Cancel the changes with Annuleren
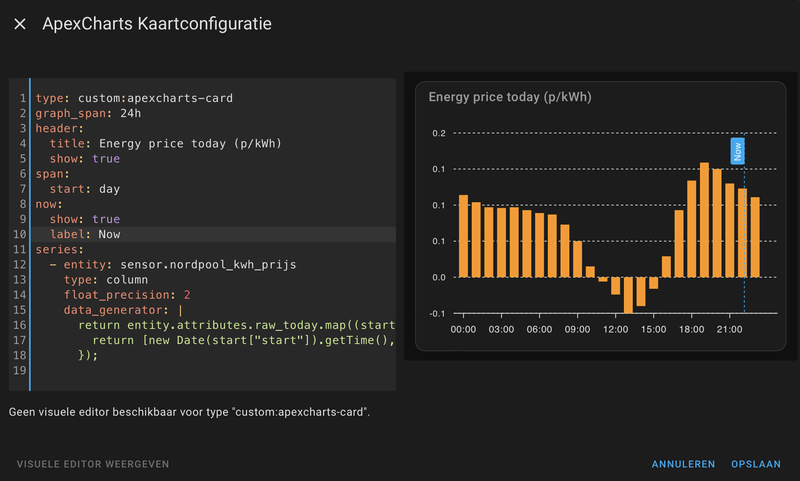The height and width of the screenshot is (481, 800). [683, 464]
